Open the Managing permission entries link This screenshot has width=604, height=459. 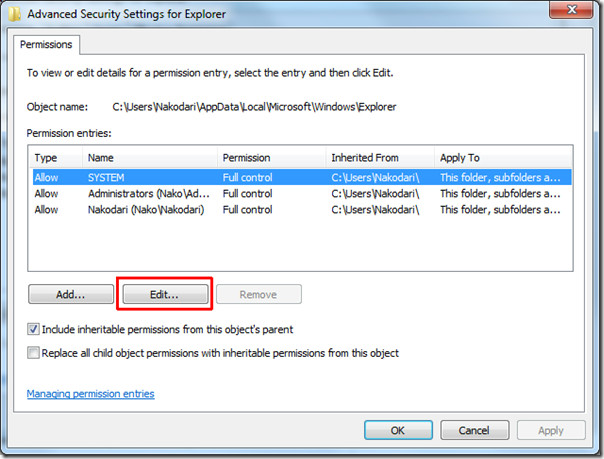(x=91, y=394)
